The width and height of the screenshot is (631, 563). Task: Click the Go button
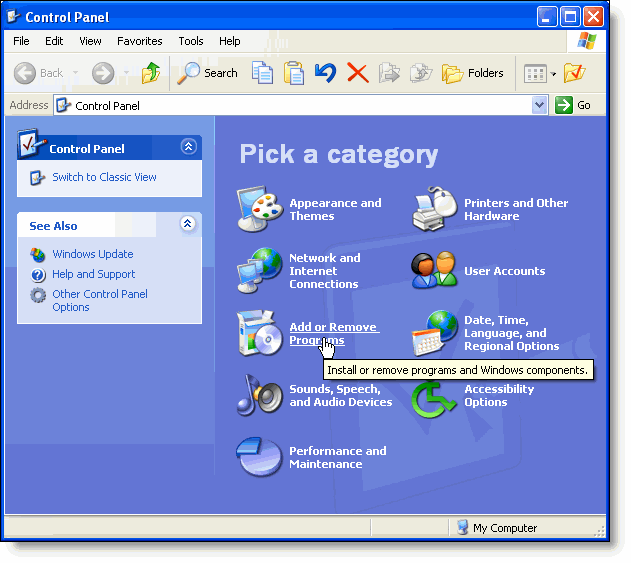(x=573, y=105)
